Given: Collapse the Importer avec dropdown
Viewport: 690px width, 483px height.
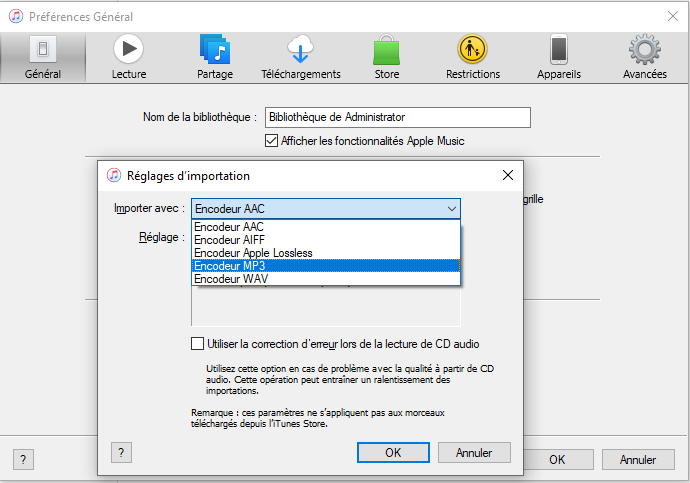Looking at the screenshot, I should [x=452, y=209].
